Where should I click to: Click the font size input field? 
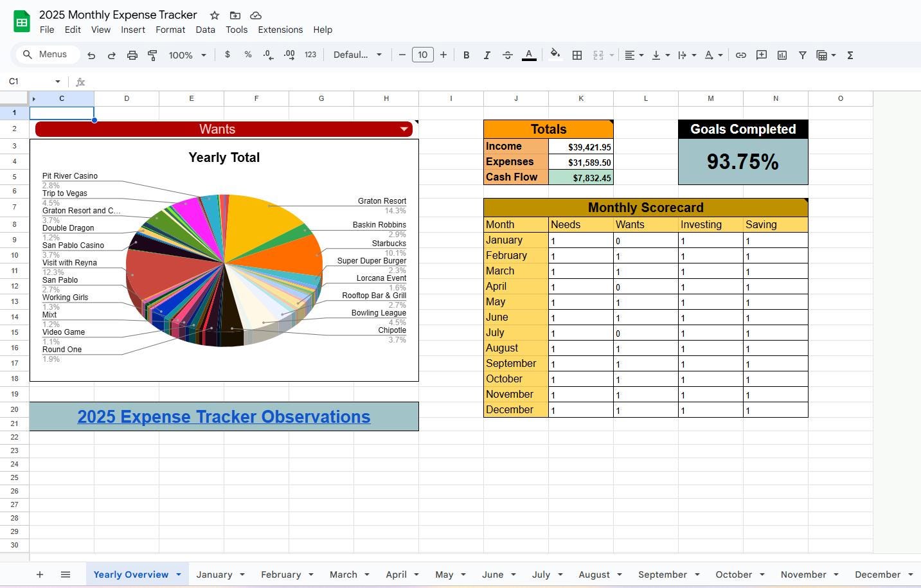tap(423, 55)
